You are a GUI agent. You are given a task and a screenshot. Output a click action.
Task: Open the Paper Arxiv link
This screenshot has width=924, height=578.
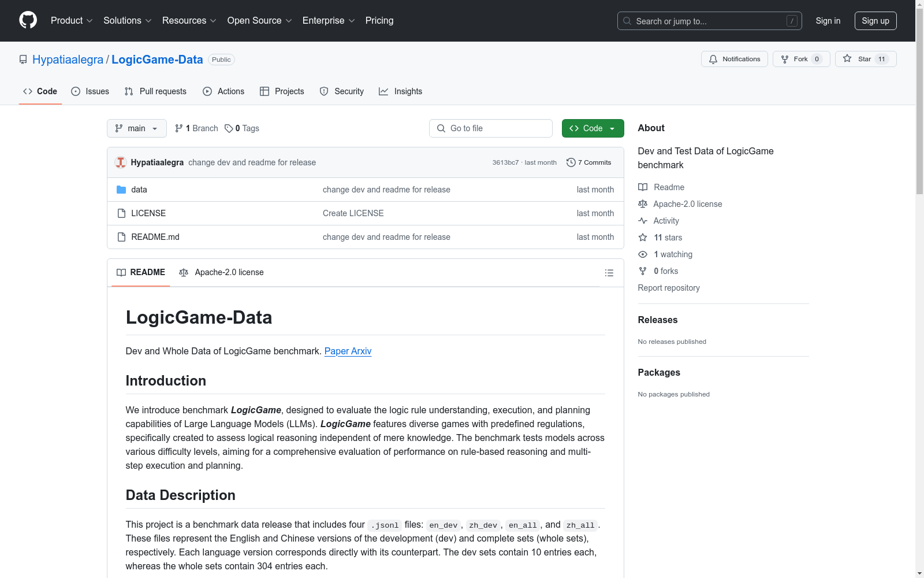tap(348, 351)
